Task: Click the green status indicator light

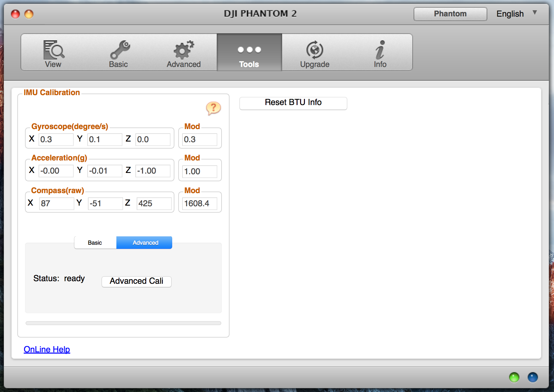Action: click(514, 377)
